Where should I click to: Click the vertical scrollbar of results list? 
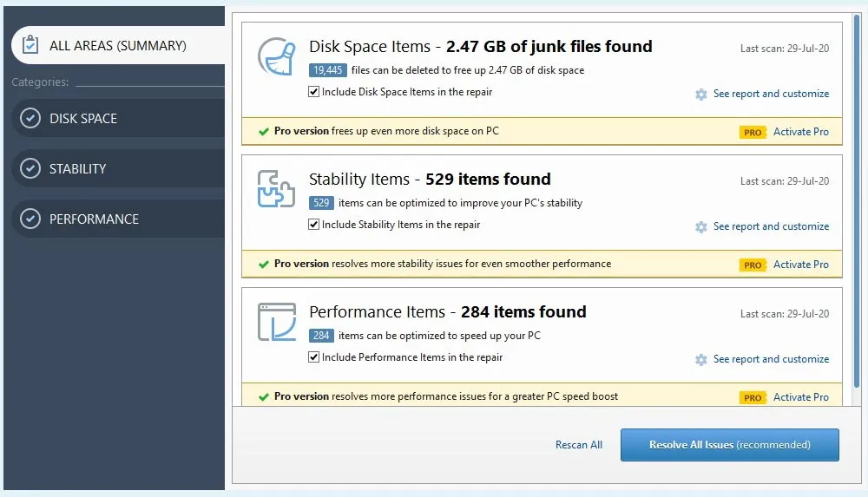tap(857, 201)
